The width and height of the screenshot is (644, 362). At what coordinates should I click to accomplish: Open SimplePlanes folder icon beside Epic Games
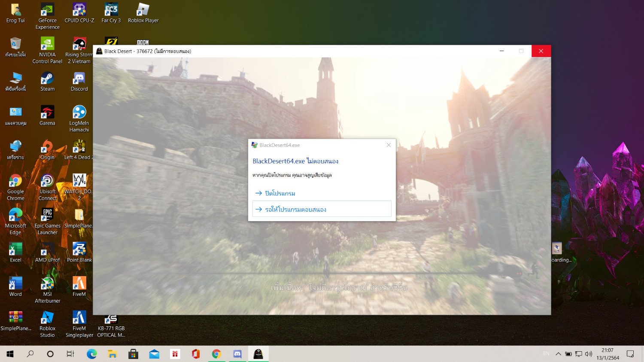pyautogui.click(x=79, y=219)
